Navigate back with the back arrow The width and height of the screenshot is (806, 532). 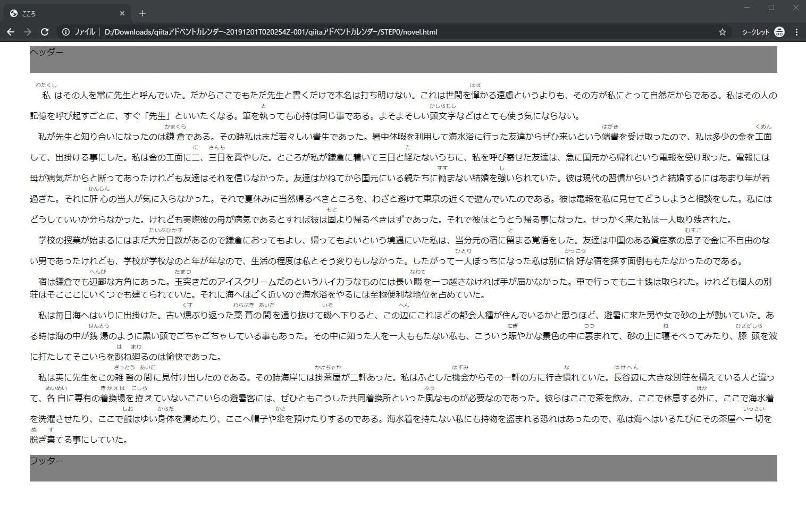pos(11,32)
